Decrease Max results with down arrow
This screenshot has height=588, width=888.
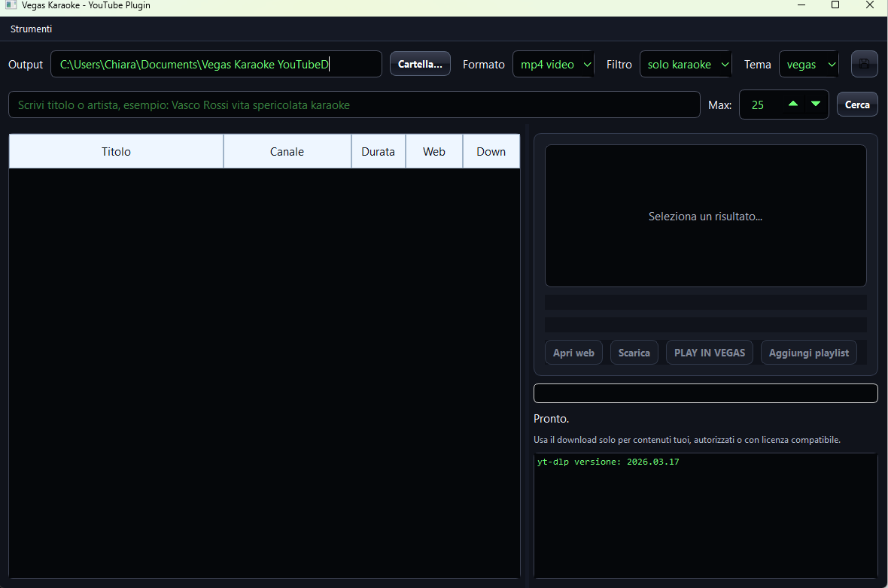click(816, 104)
